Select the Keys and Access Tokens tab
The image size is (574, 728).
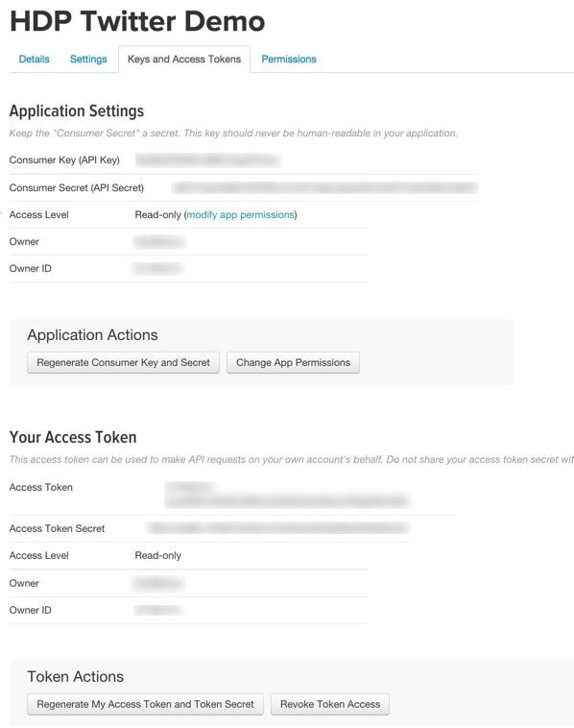coord(184,59)
